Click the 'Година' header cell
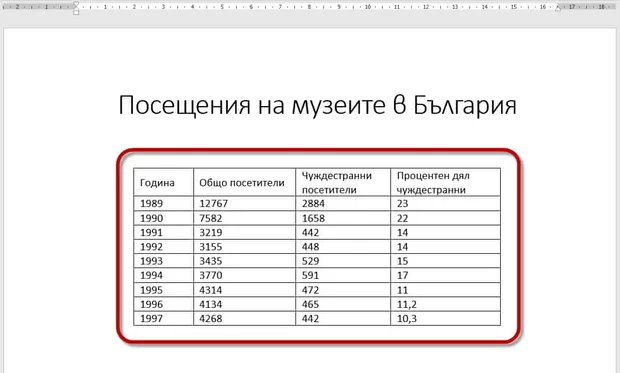This screenshot has height=373, width=620. point(164,182)
